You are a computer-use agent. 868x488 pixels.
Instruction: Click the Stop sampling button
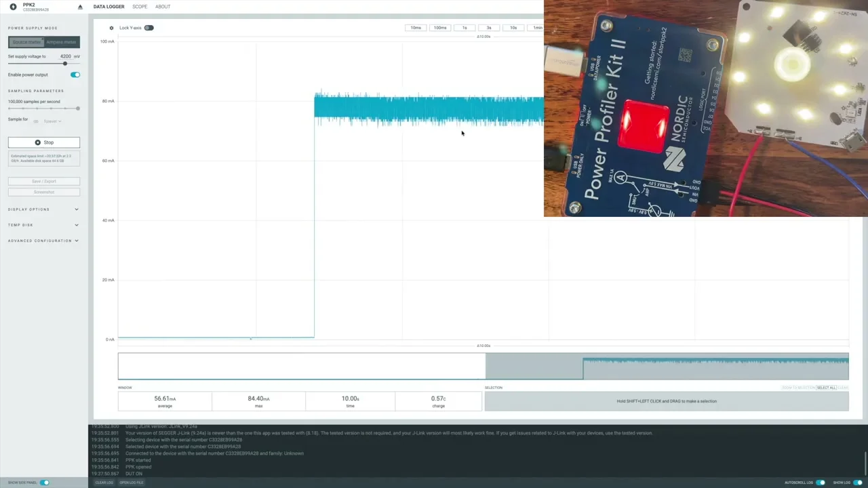[44, 142]
